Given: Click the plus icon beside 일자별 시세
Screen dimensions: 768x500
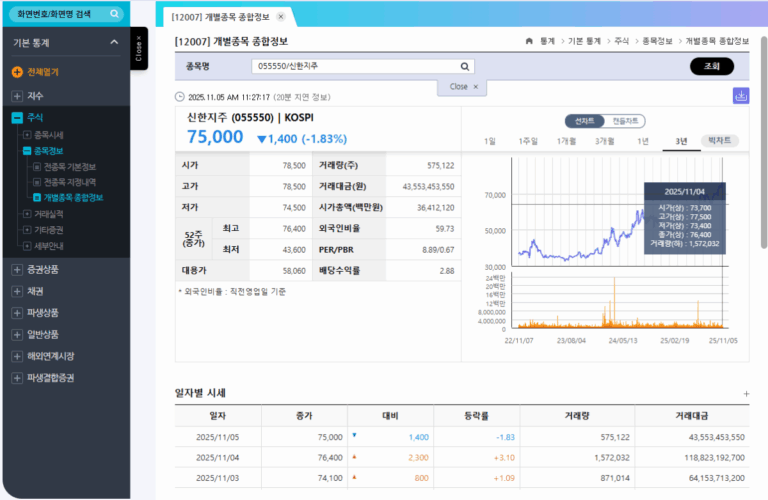Looking at the screenshot, I should pyautogui.click(x=746, y=393).
